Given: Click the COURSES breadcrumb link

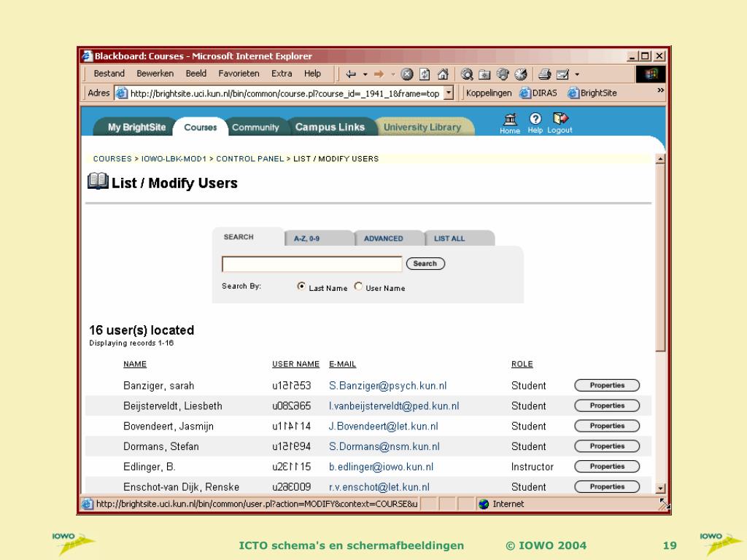Looking at the screenshot, I should tap(112, 158).
